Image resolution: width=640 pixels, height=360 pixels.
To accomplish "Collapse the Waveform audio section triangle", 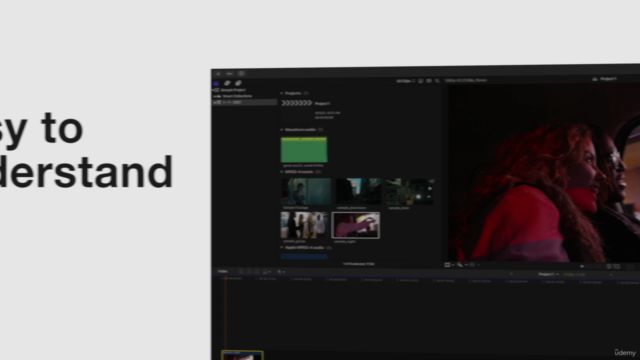I will tap(282, 130).
